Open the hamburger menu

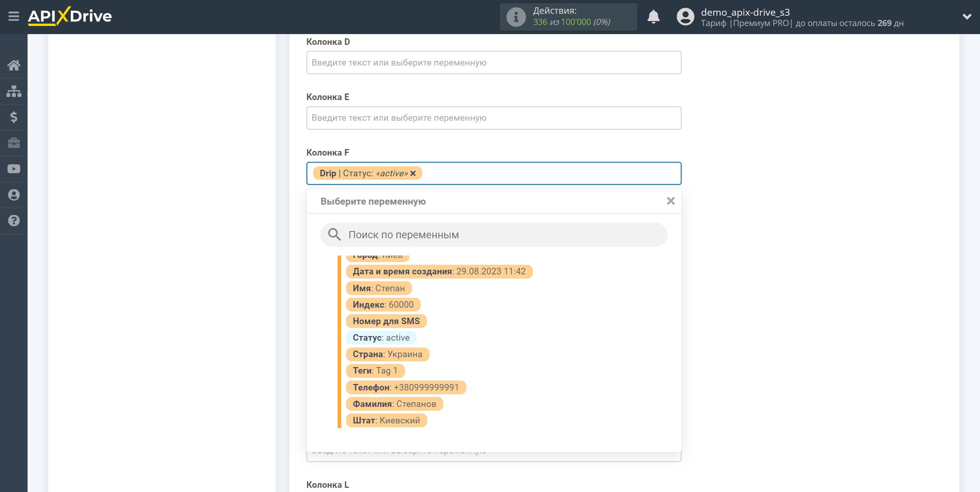14,16
